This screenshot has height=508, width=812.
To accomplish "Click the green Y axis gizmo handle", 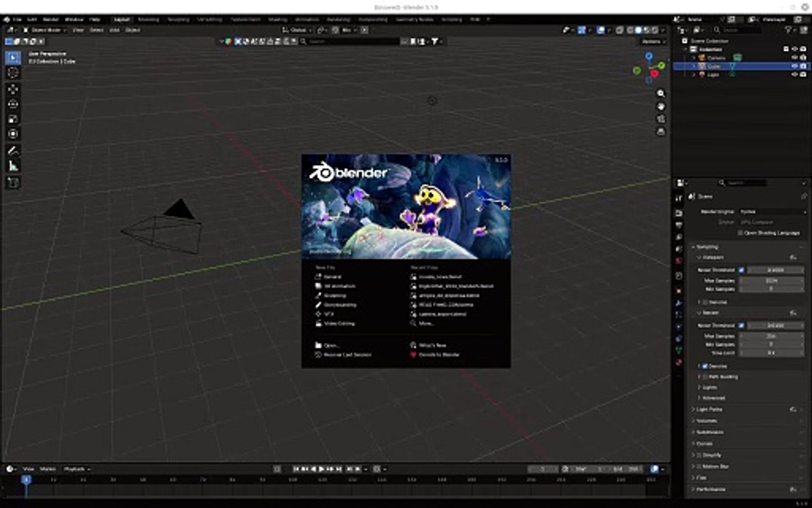I will pyautogui.click(x=662, y=66).
